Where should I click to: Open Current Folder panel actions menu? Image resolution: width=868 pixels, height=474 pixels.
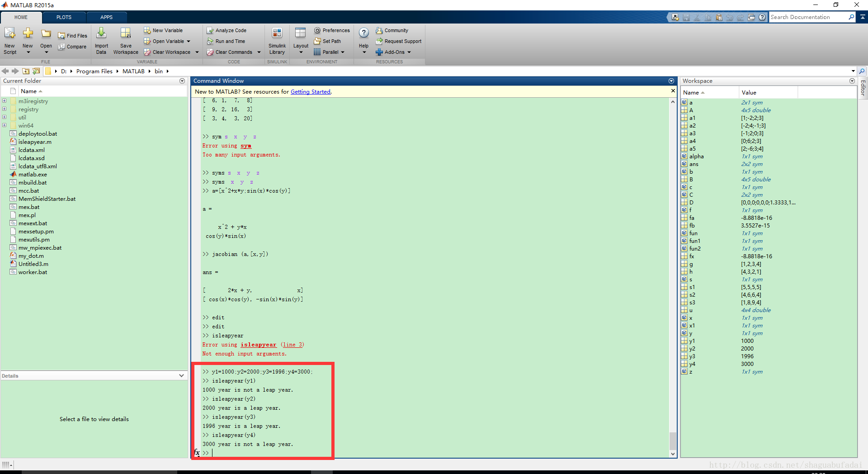[x=182, y=81]
